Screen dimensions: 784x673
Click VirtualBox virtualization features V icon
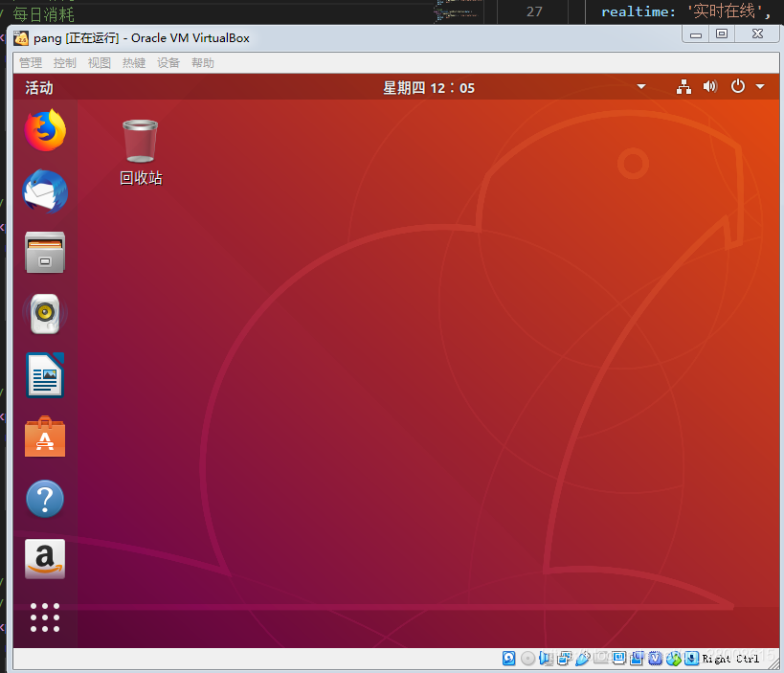[656, 659]
